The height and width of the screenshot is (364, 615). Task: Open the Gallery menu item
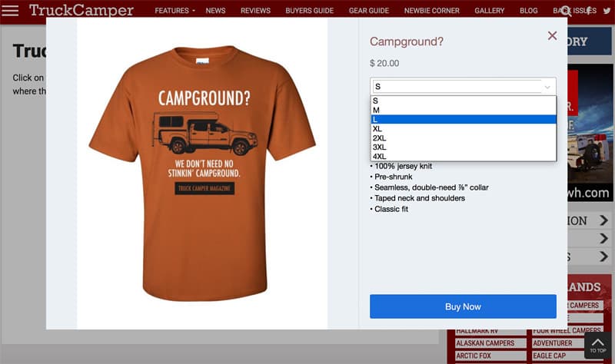pos(489,11)
